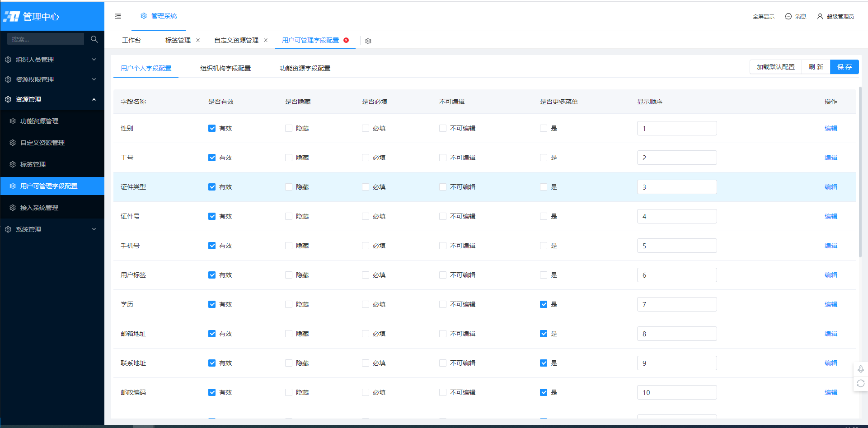
Task: Collapse the sidebar with the menu fold icon
Action: [x=118, y=16]
